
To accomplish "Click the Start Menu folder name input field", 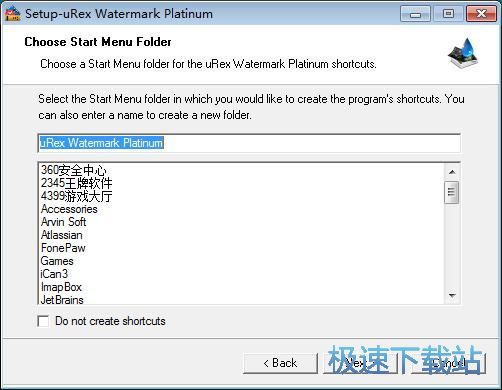I will 249,143.
